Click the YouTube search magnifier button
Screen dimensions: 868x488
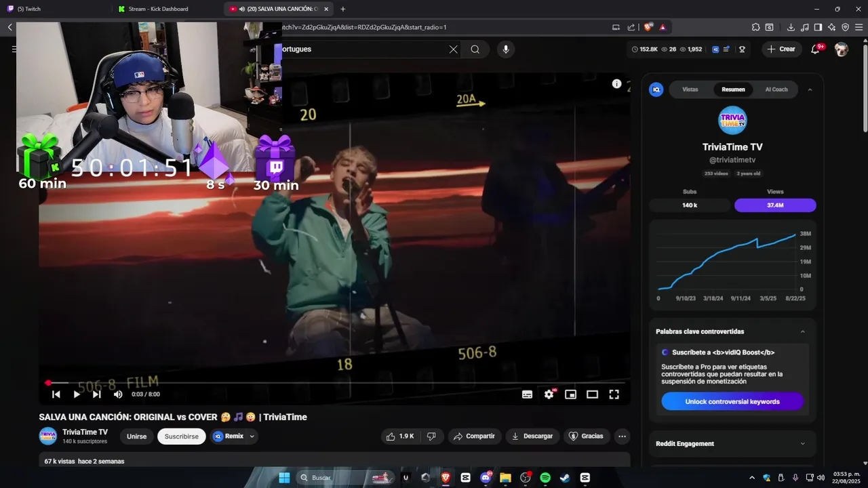[475, 49]
